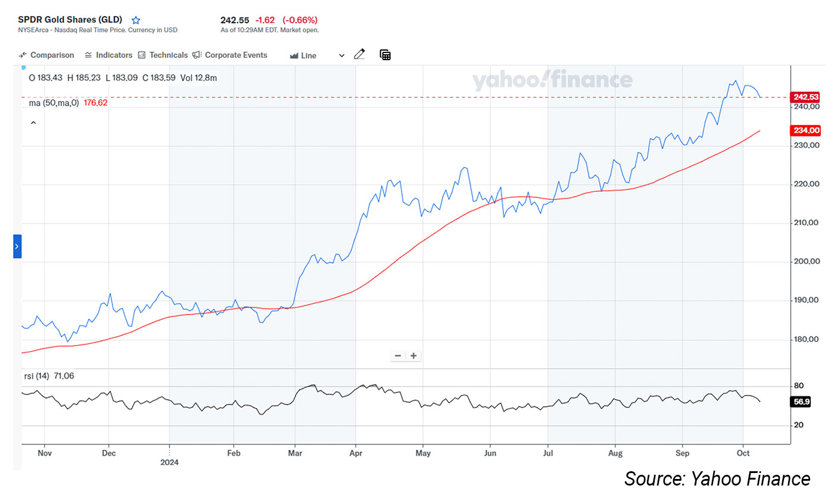Click the Line chart type icon
The image size is (834, 504).
294,56
